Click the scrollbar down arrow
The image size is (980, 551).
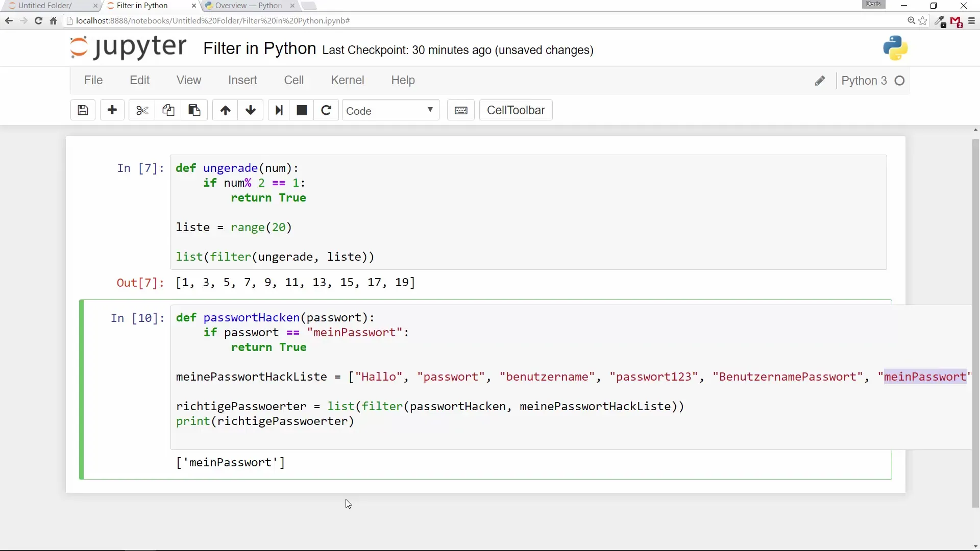975,546
